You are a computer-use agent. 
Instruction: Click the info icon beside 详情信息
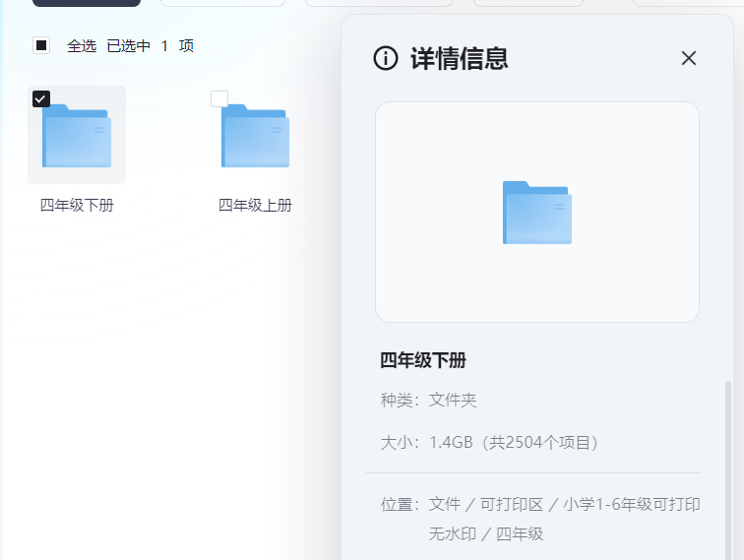[x=386, y=58]
